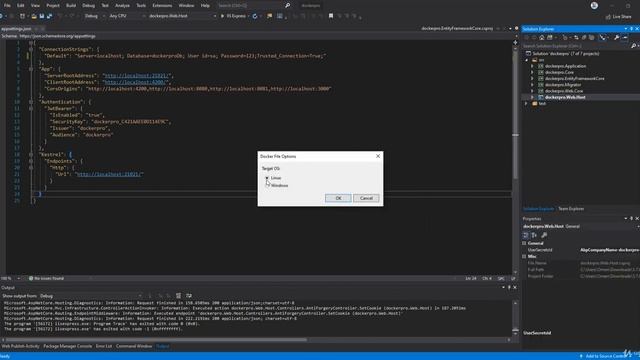This screenshot has width=640, height=360.
Task: Collapse the src solution folder
Action: (527, 60)
